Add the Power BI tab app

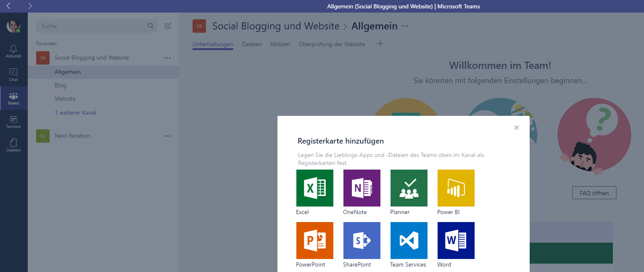pyautogui.click(x=456, y=188)
